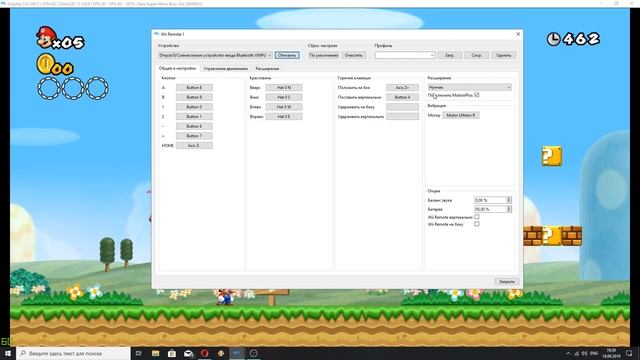640x360 pixels.
Task: Open Microsoft Store from the taskbar
Action: pyautogui.click(x=172, y=353)
